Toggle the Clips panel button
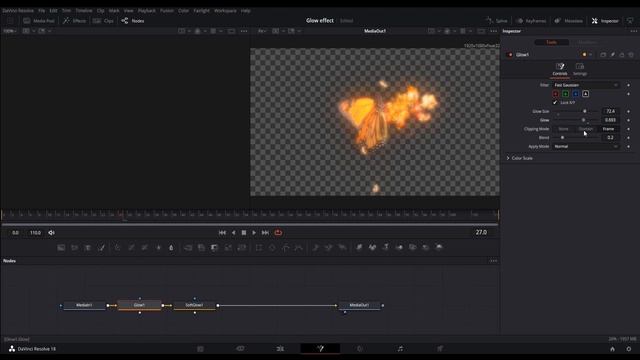 (x=103, y=21)
